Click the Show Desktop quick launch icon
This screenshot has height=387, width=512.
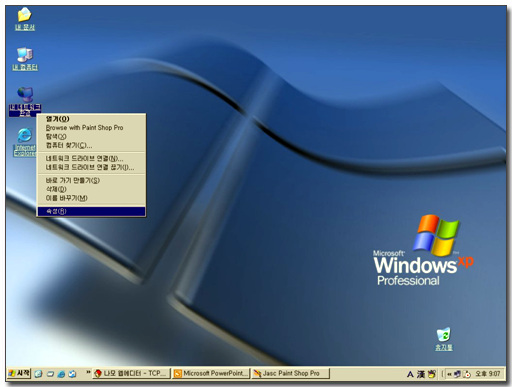(x=50, y=374)
